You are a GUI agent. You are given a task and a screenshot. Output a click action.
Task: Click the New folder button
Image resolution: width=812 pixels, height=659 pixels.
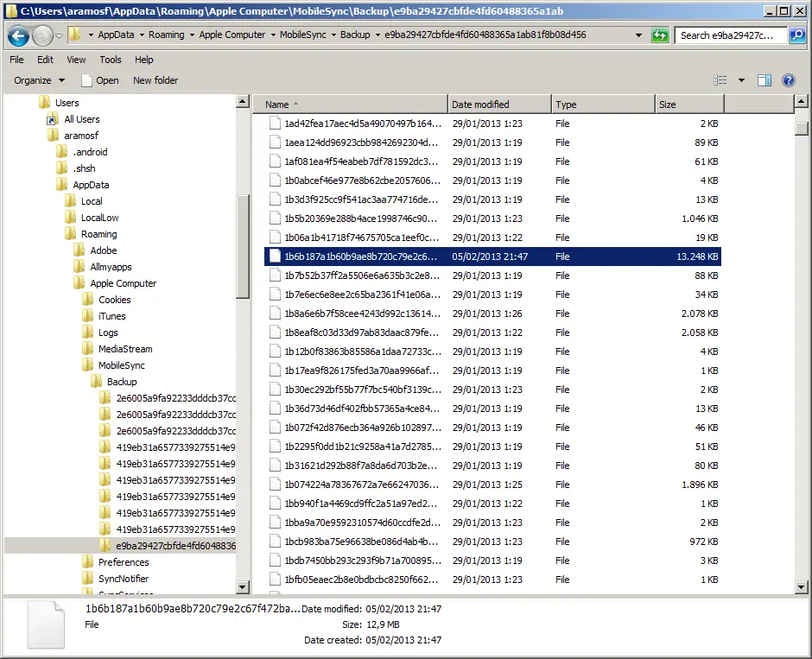coord(155,80)
